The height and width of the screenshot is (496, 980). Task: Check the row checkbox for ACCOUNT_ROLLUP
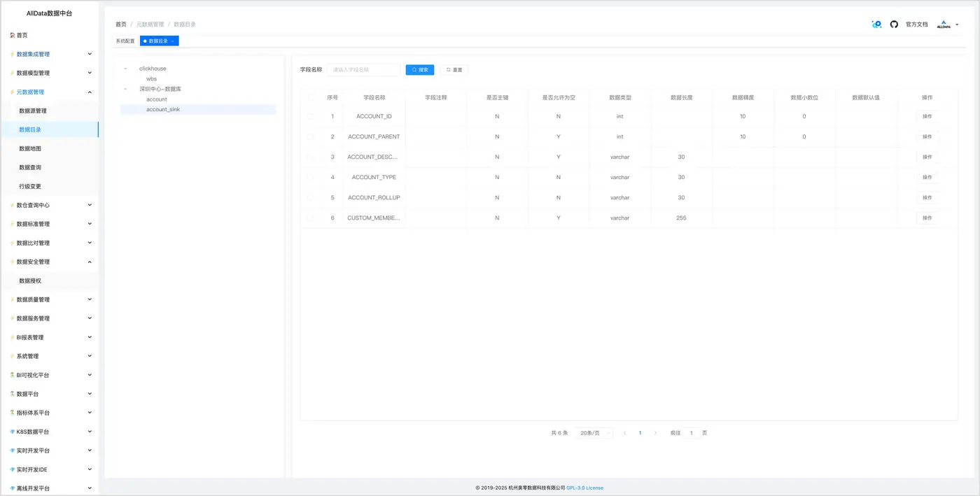coord(310,197)
